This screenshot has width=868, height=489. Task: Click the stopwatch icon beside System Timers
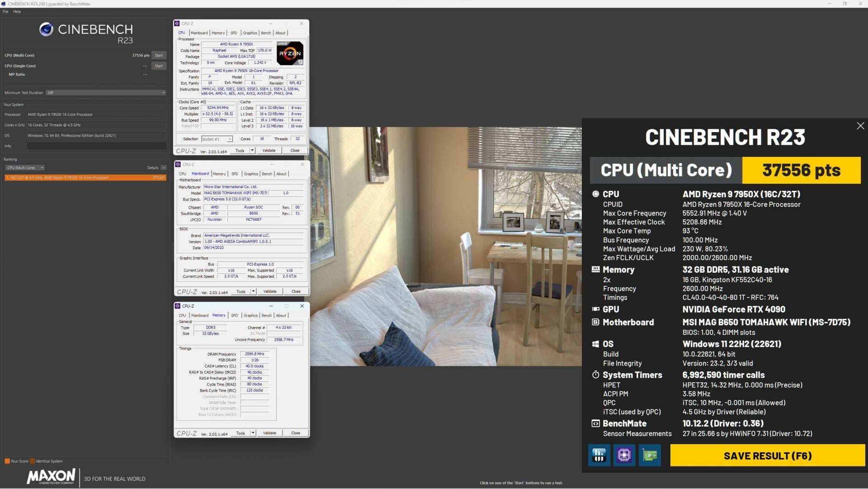[x=595, y=375]
